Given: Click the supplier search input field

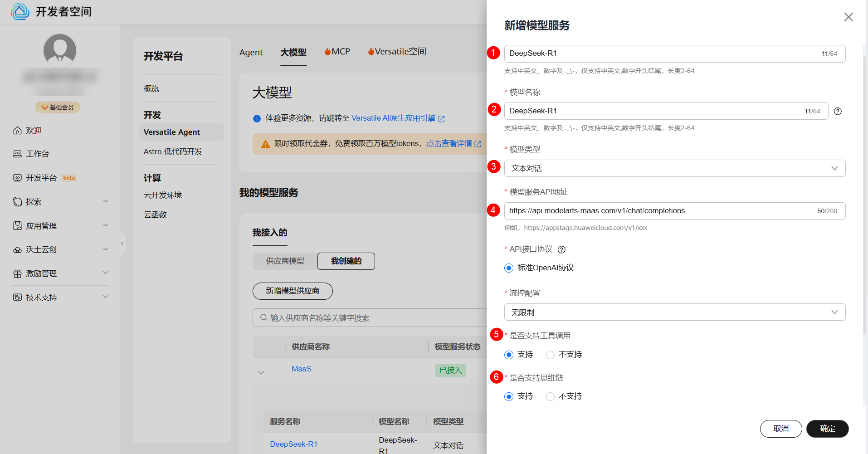Looking at the screenshot, I should pyautogui.click(x=370, y=317).
